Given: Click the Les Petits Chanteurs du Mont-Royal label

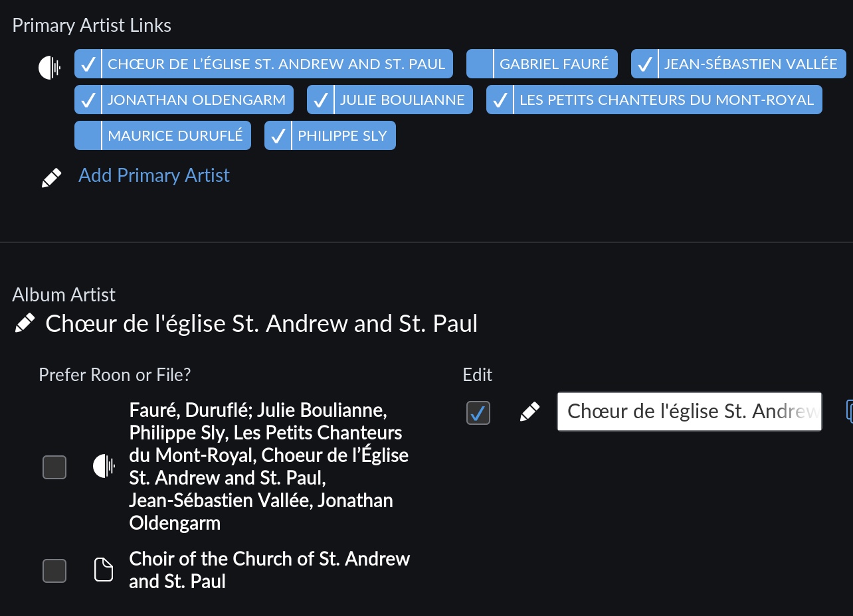Looking at the screenshot, I should [x=666, y=100].
